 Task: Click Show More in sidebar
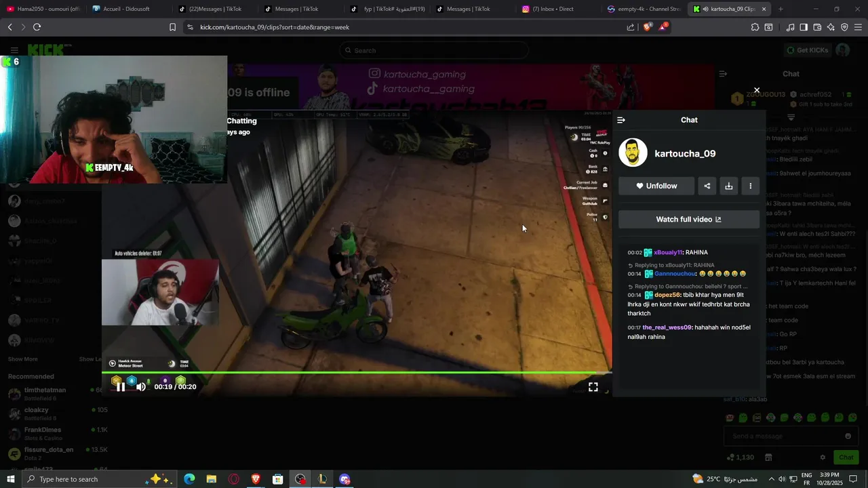(x=23, y=359)
